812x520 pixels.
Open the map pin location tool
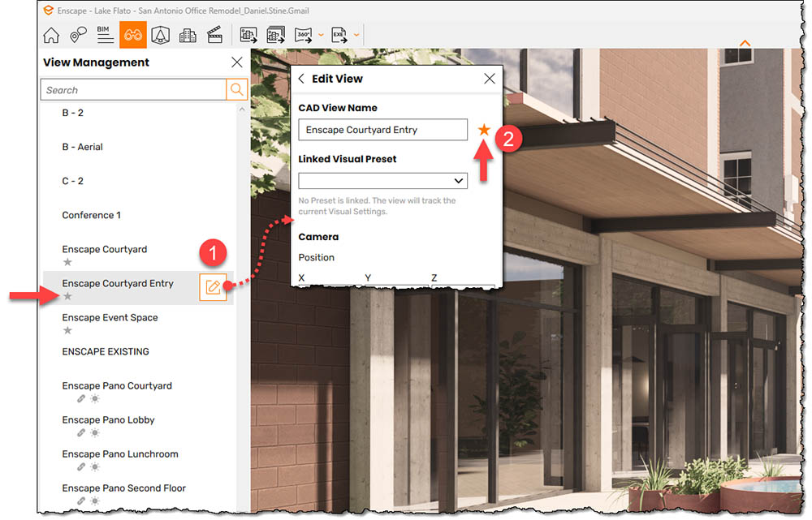coord(78,35)
